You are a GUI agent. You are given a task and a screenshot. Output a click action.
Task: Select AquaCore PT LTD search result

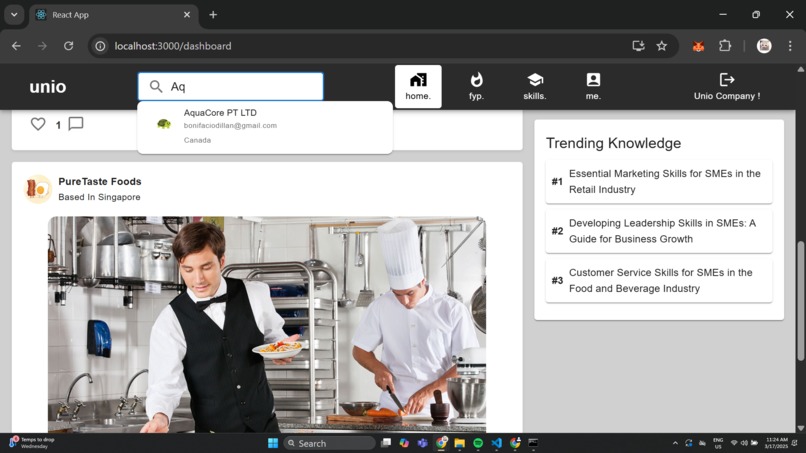click(x=265, y=126)
